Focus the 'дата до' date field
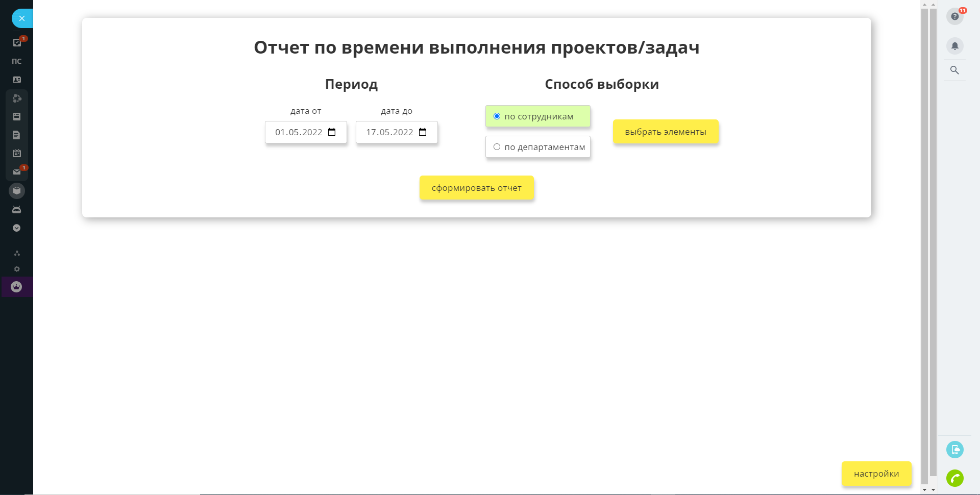This screenshot has height=495, width=980. coord(397,132)
